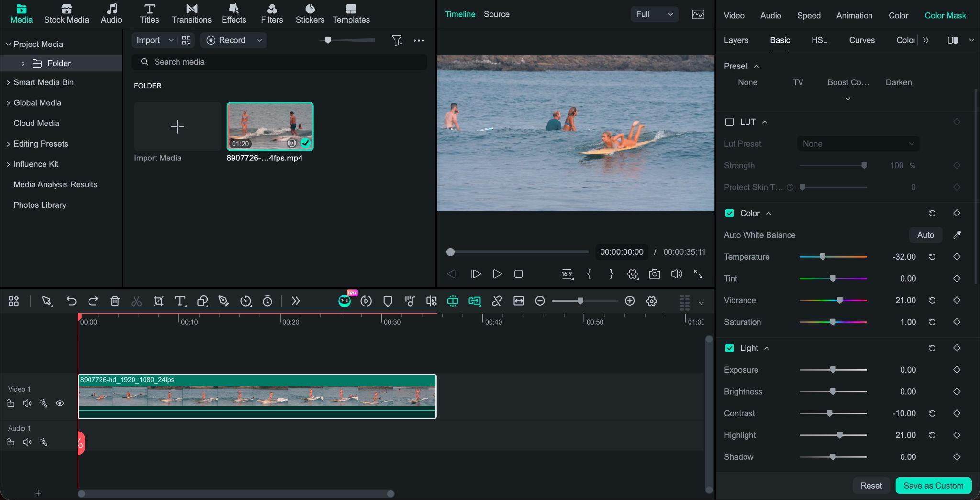This screenshot has height=500, width=980.
Task: Expand the Import dropdown arrow
Action: click(x=171, y=40)
